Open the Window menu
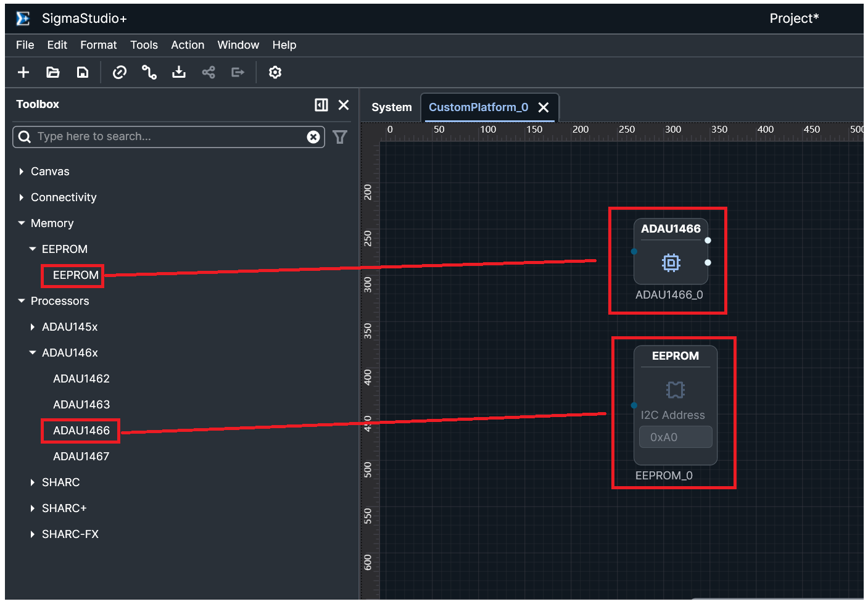 (x=238, y=45)
